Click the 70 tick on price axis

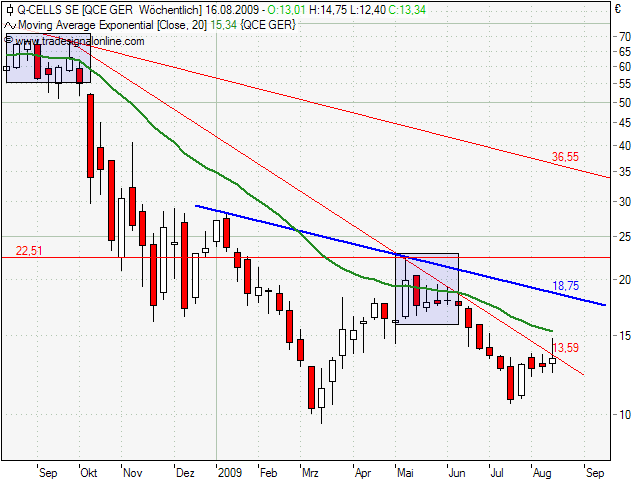(x=623, y=36)
